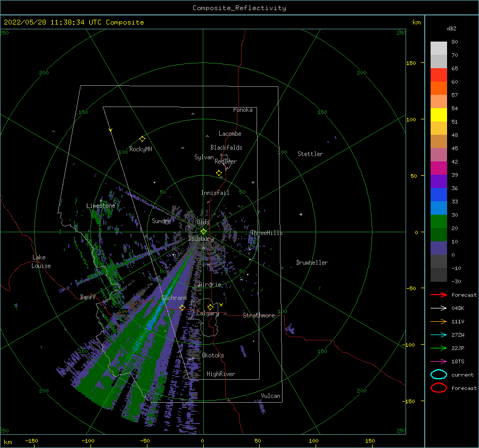The width and height of the screenshot is (479, 448).
Task: Click the yellow diamond marker near RockyMH
Action: tap(142, 139)
